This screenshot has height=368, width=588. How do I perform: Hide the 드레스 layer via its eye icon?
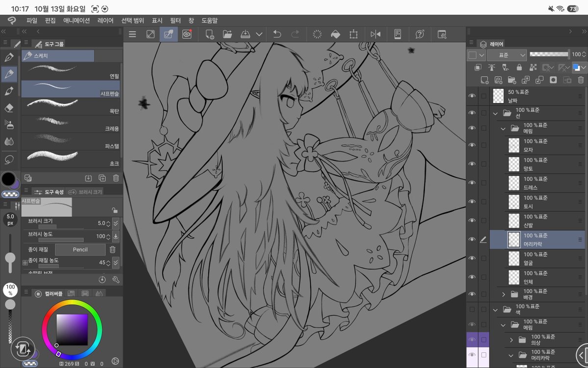[x=472, y=183]
